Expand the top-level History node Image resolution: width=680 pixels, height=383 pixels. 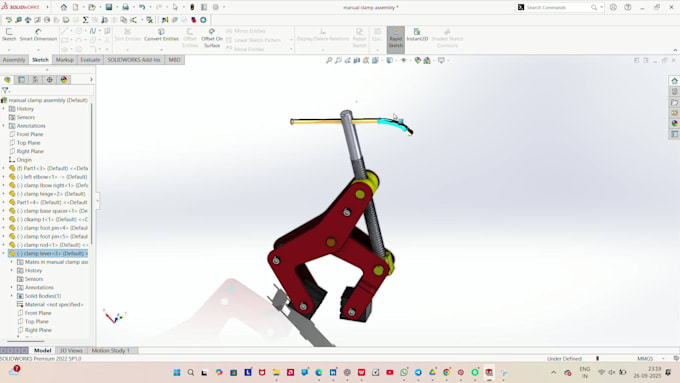click(4, 109)
